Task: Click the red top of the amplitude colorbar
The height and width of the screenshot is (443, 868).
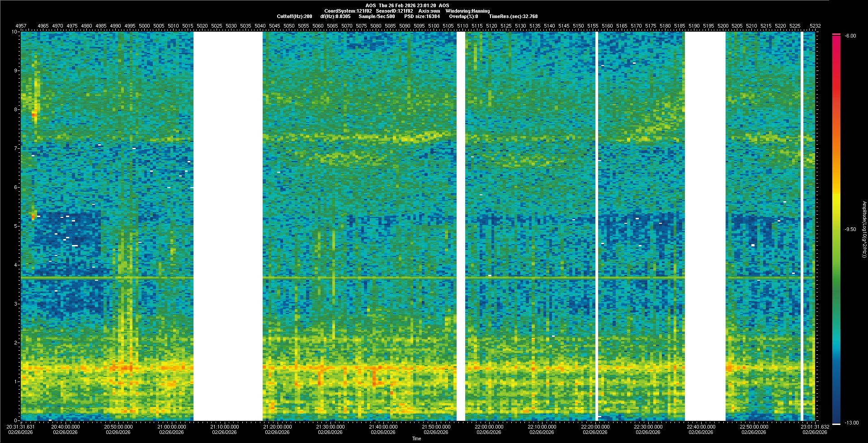Action: coord(836,41)
